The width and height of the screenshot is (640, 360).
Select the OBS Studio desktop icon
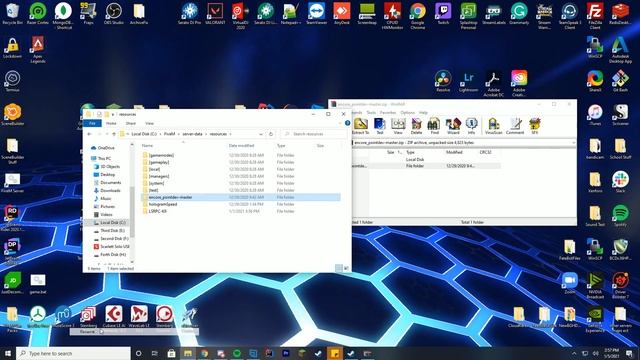(114, 13)
